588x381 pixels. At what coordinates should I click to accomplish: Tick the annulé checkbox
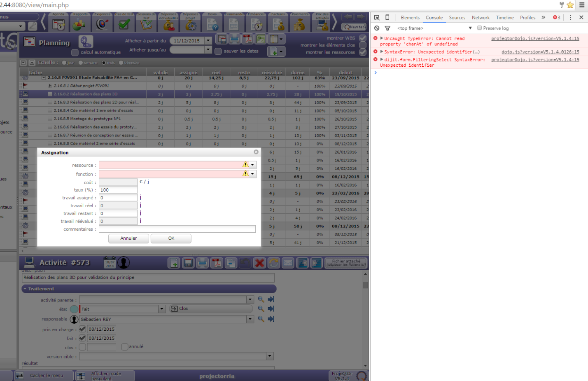click(x=125, y=347)
